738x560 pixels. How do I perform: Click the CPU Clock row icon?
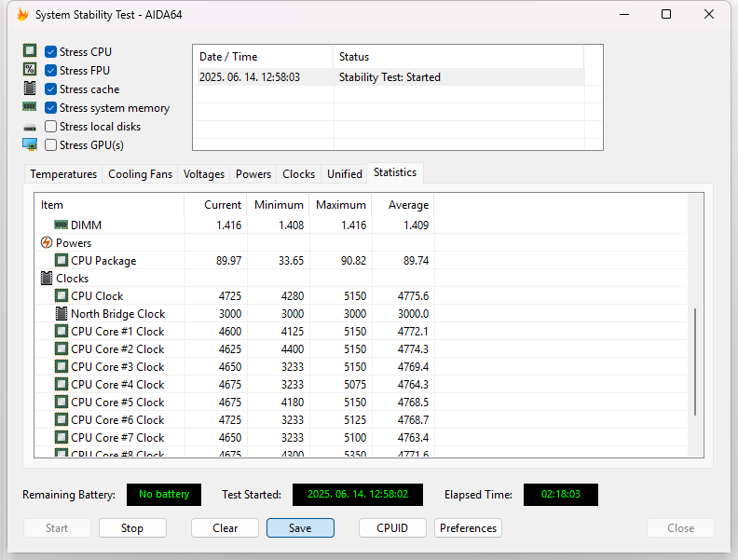(61, 295)
